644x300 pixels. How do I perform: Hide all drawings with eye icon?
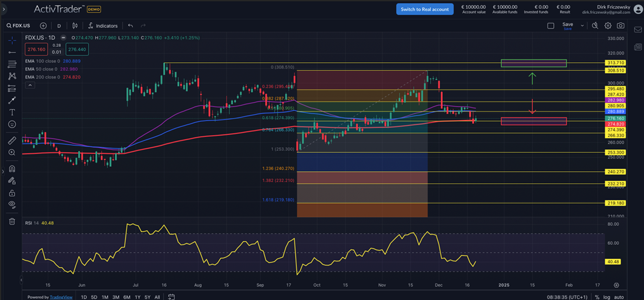pos(12,205)
